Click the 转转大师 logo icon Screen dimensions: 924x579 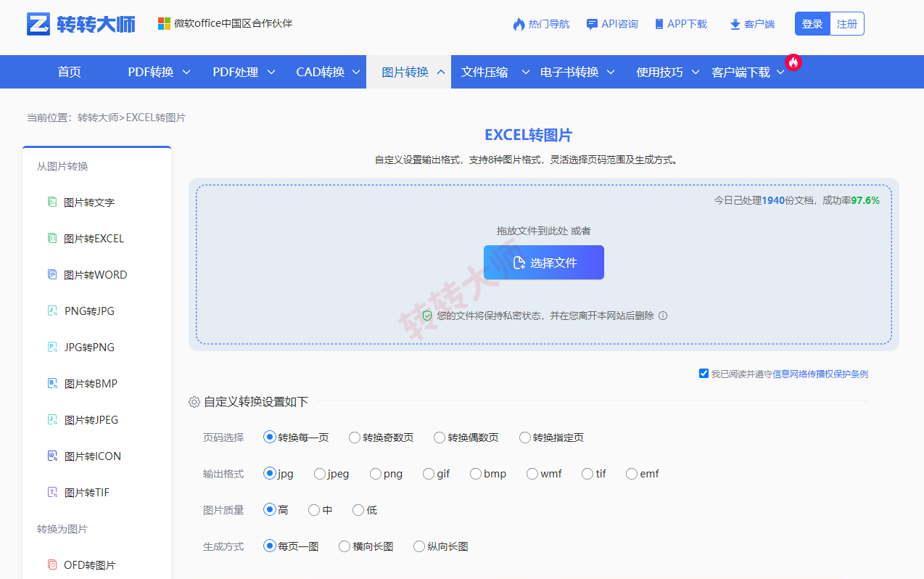click(x=38, y=24)
